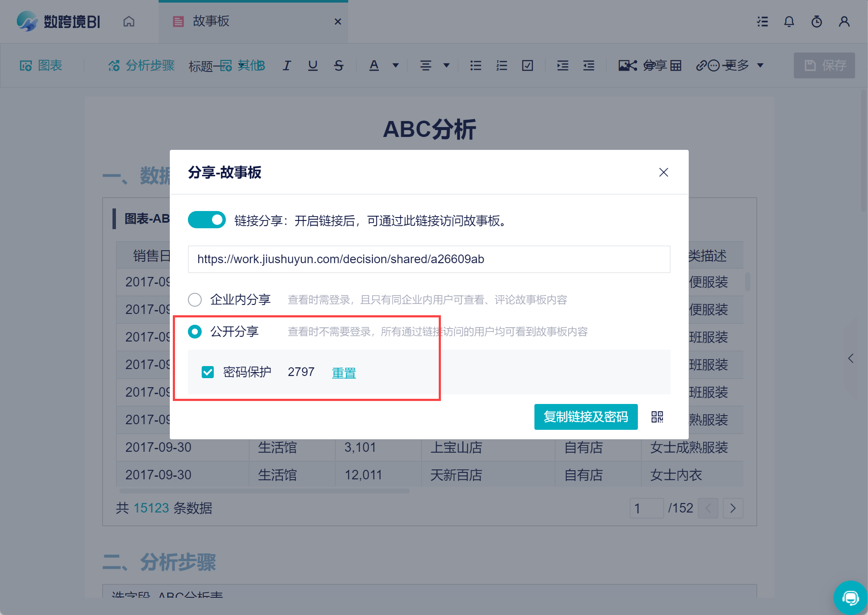Open the customer support chat bubble
Screen dimensions: 868x615
(x=850, y=597)
